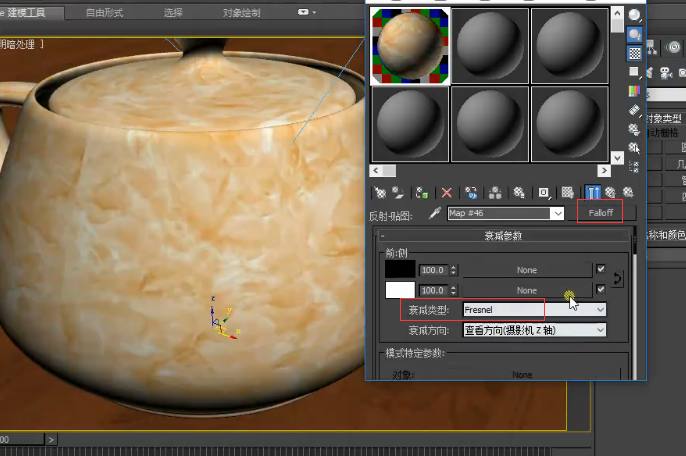Click the black front color swatch
The height and width of the screenshot is (456, 686).
[x=400, y=269]
